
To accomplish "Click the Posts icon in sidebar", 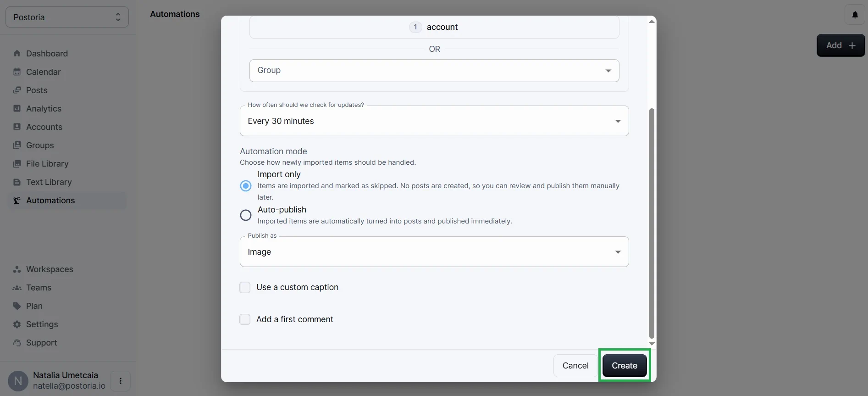I will point(17,90).
